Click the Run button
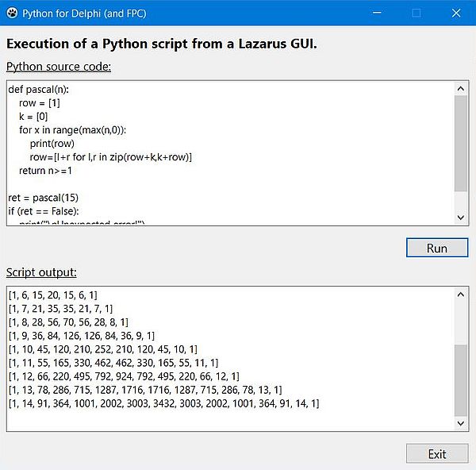Screen dimensions: 476x470 click(437, 248)
